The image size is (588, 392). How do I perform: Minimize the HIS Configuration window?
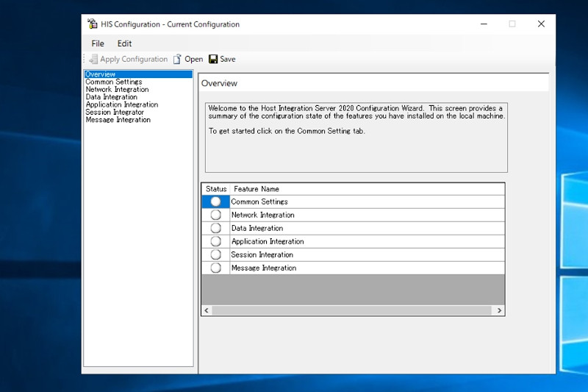click(x=484, y=24)
